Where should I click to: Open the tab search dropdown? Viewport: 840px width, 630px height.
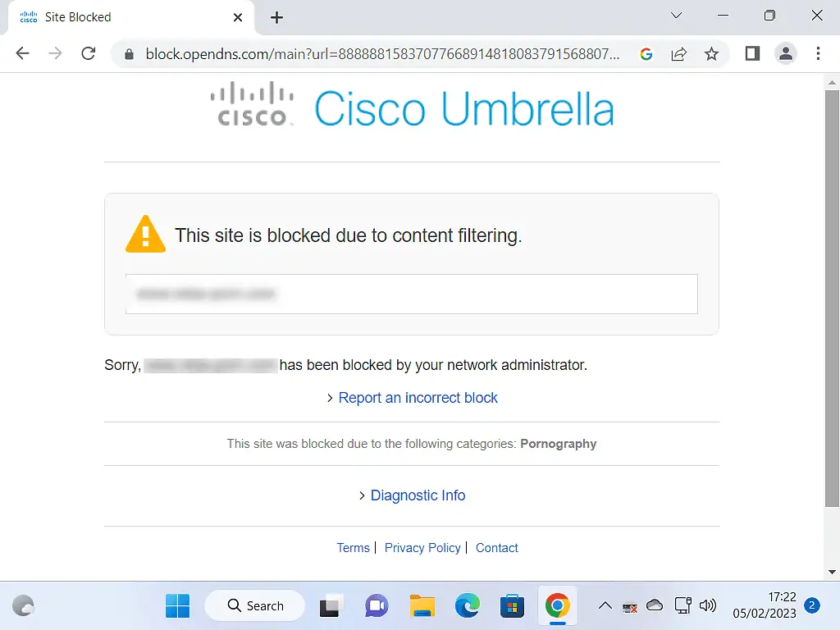click(x=677, y=16)
